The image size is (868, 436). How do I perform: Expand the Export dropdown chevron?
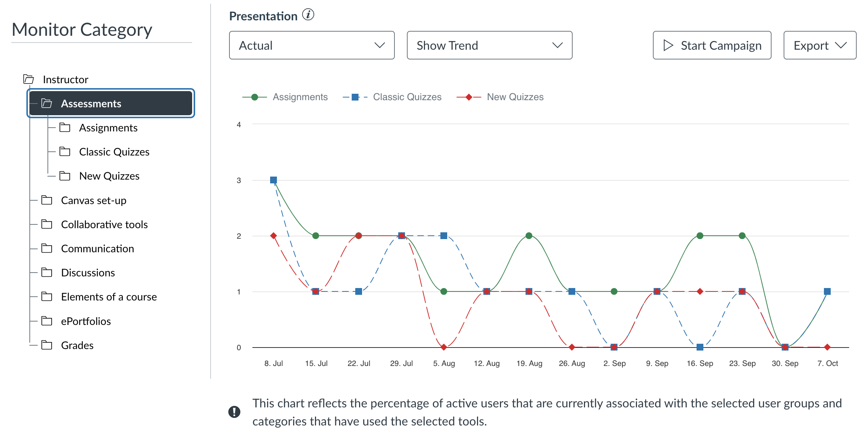[841, 45]
